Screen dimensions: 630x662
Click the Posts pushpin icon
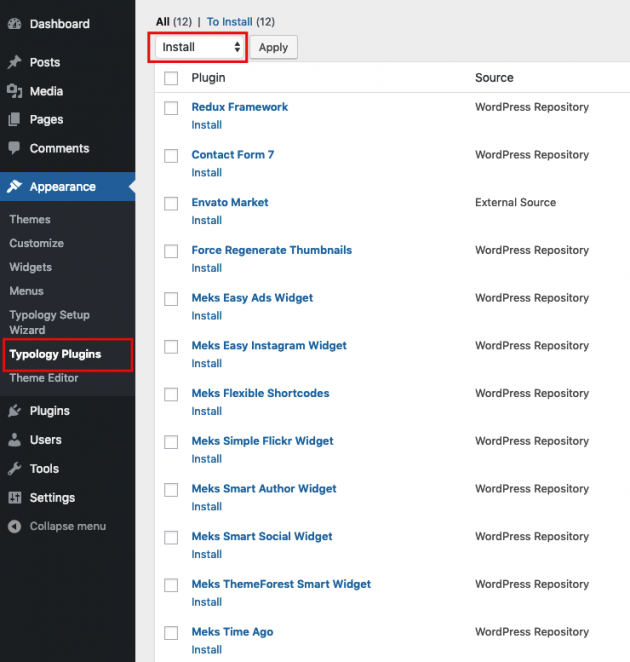(x=14, y=62)
